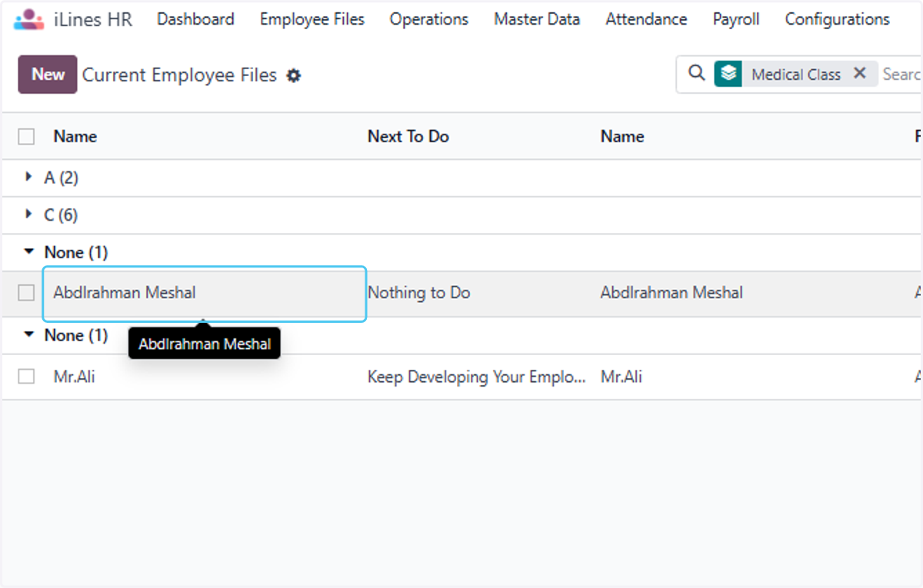Screen dimensions: 923x588
Task: Click the Nothing to Do cell
Action: click(419, 293)
